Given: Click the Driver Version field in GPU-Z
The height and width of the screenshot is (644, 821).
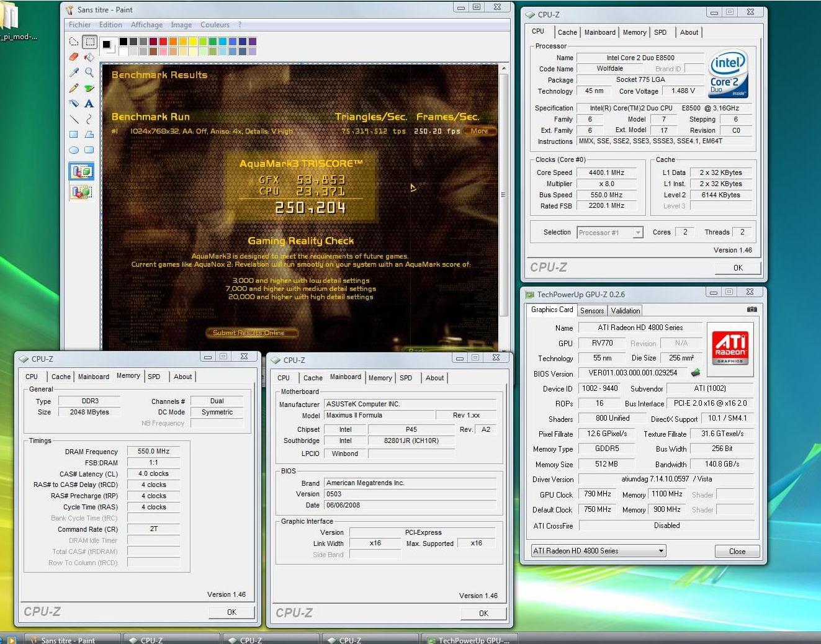Looking at the screenshot, I should click(666, 479).
